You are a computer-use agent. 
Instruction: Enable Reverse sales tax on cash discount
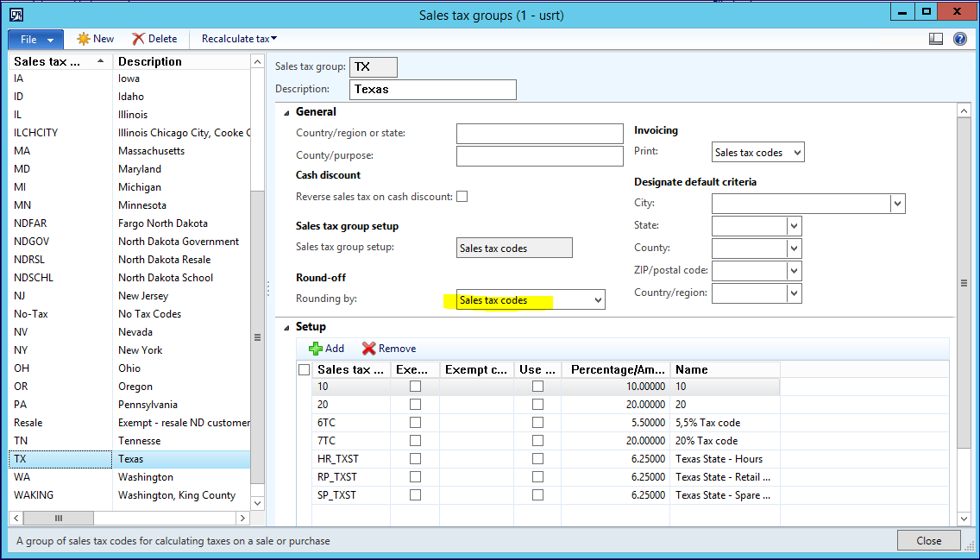tap(462, 197)
